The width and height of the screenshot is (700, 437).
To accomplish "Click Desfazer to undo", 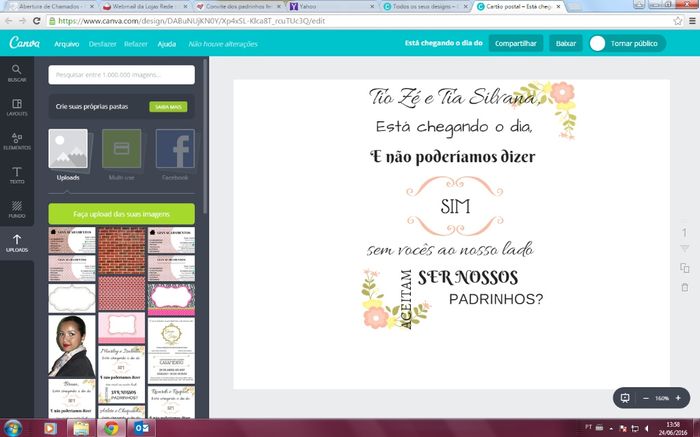I will [102, 44].
